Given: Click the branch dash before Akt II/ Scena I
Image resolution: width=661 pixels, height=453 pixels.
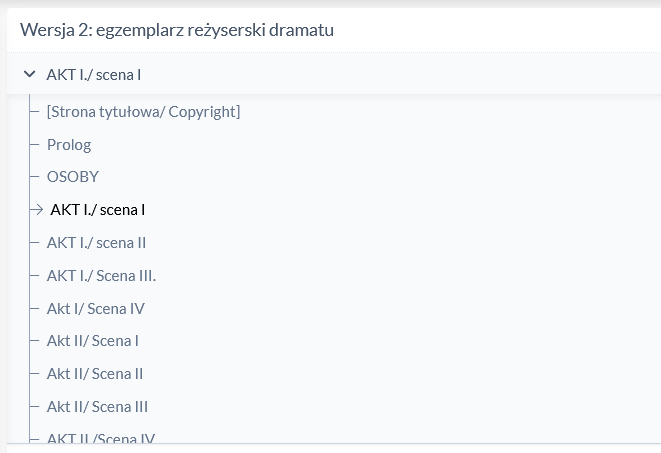Looking at the screenshot, I should (x=36, y=341).
